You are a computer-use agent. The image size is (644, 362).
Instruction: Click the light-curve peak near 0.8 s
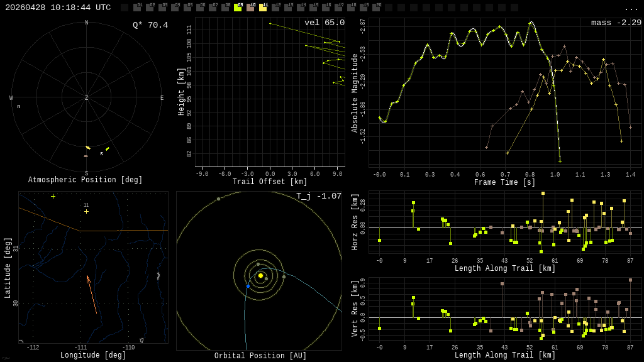point(531,22)
